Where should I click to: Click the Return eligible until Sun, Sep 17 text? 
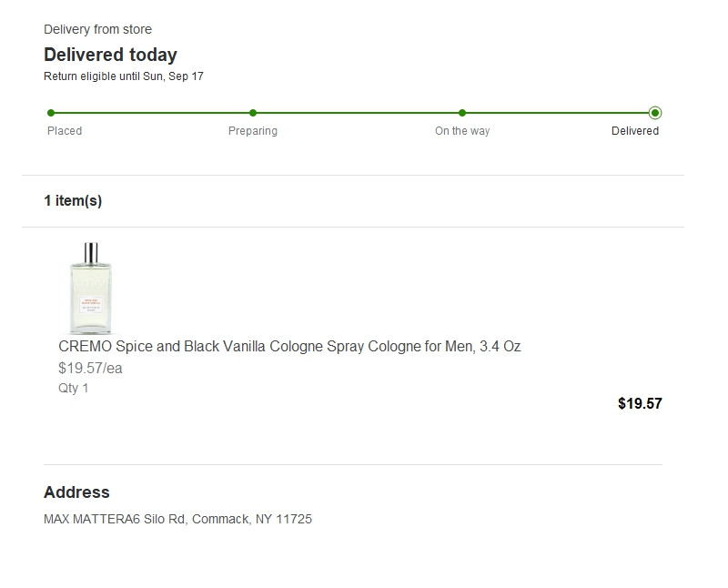[124, 76]
